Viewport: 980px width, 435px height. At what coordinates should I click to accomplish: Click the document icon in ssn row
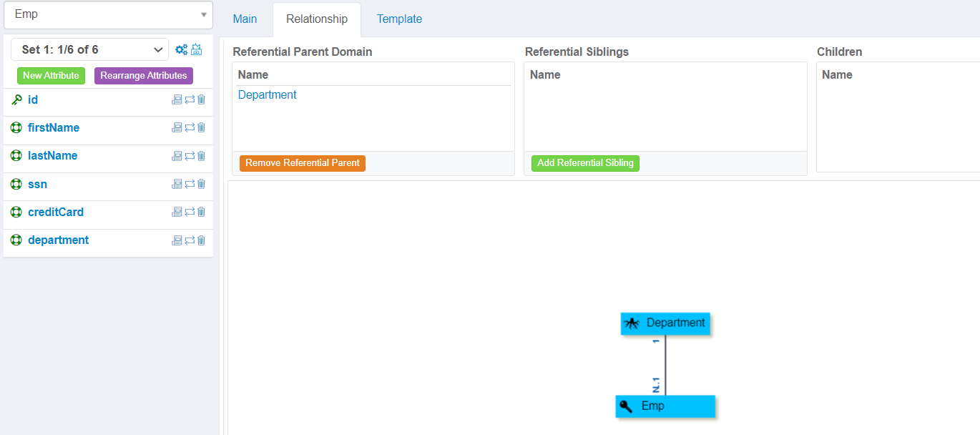177,185
